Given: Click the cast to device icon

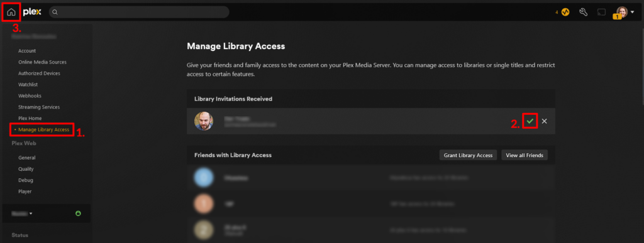Looking at the screenshot, I should 601,13.
